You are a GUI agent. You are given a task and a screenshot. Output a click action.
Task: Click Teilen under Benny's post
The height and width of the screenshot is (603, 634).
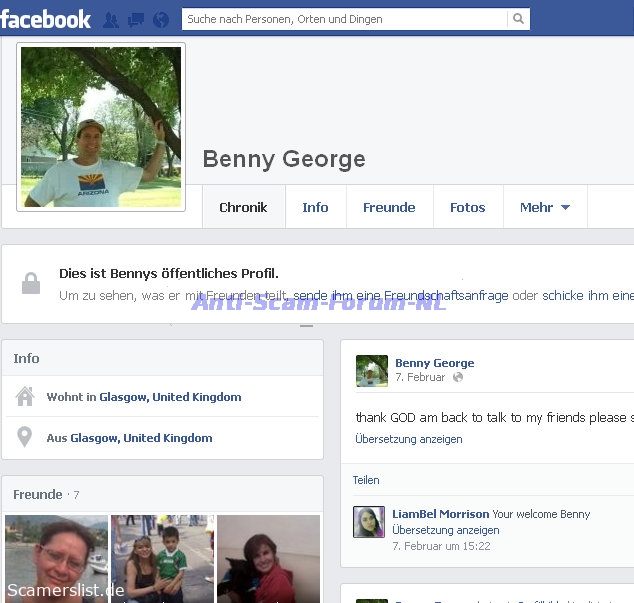click(x=366, y=480)
